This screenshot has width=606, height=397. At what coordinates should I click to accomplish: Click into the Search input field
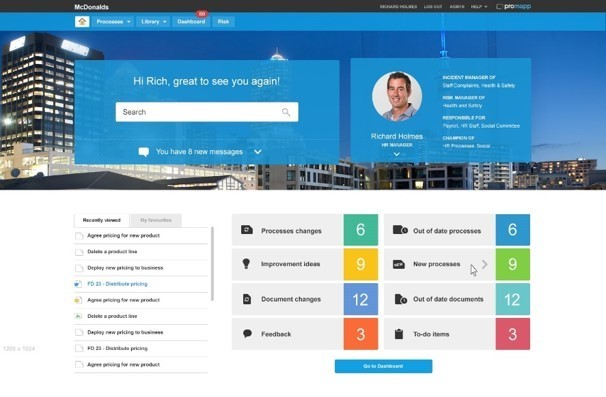207,112
